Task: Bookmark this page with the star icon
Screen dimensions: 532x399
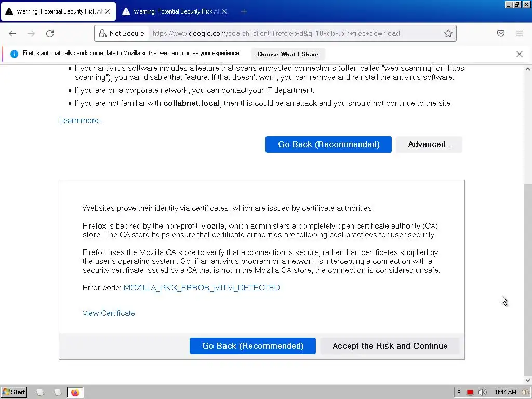Action: click(x=448, y=33)
